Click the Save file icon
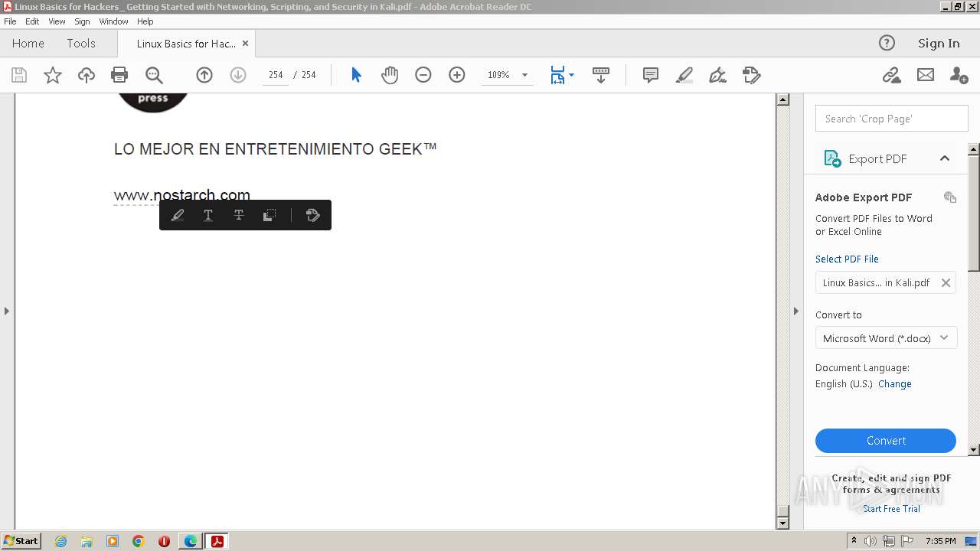Image resolution: width=980 pixels, height=551 pixels. (19, 75)
